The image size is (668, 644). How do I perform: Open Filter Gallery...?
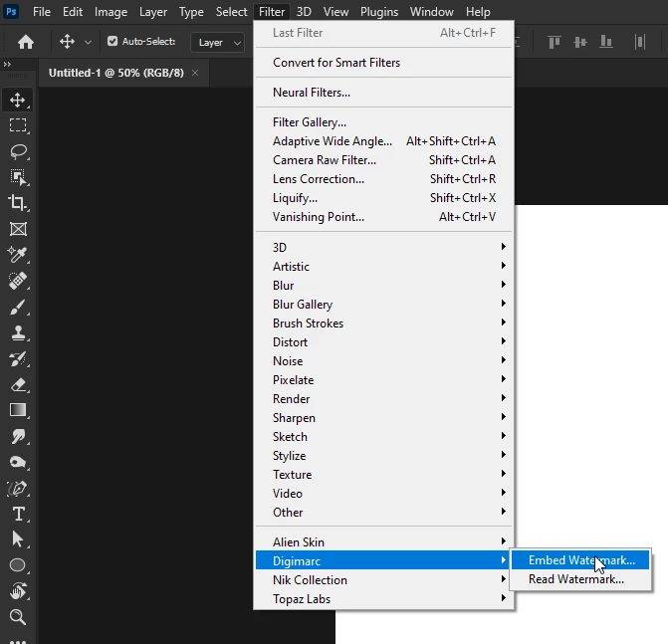coord(383,121)
